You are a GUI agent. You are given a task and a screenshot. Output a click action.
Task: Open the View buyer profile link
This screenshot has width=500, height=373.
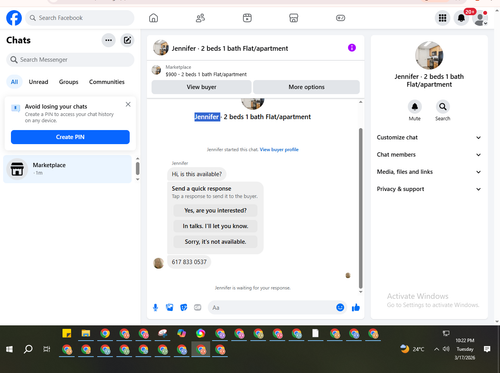click(279, 149)
